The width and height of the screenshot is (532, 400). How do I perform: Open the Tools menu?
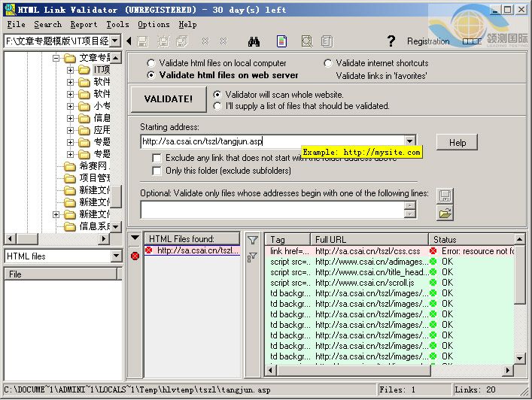tap(117, 24)
